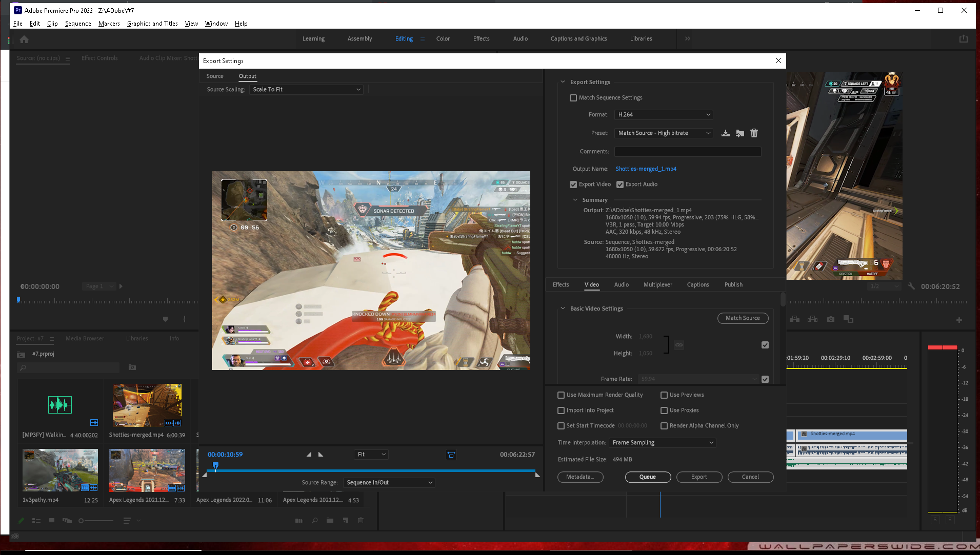Open the Graphics and Titles menu

152,24
